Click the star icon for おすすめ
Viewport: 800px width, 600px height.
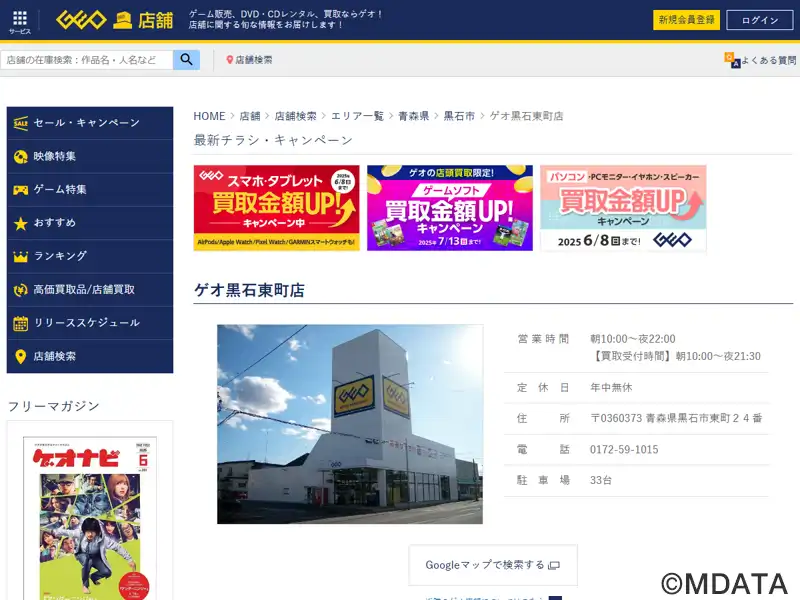20,223
